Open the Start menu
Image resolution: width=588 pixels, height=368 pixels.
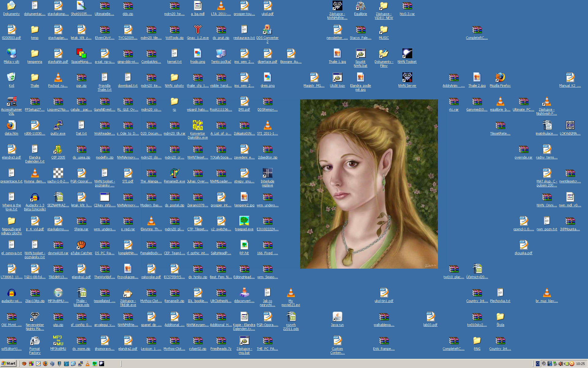tap(8, 363)
